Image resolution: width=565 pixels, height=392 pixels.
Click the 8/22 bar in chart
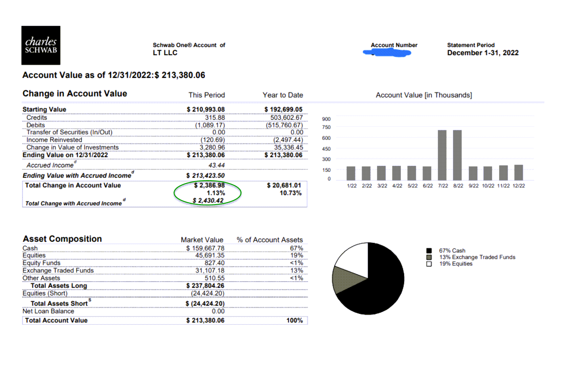tap(457, 155)
